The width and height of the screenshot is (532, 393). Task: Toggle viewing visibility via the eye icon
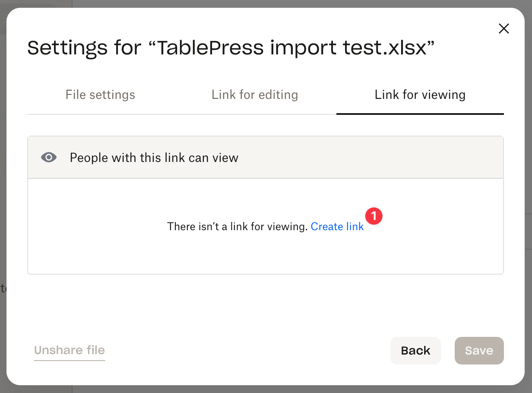click(x=49, y=157)
